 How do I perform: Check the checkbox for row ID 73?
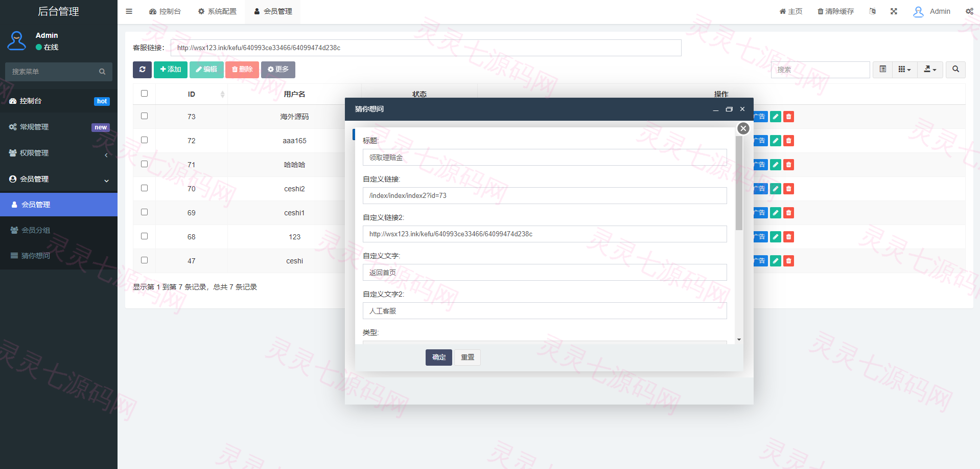coord(144,116)
